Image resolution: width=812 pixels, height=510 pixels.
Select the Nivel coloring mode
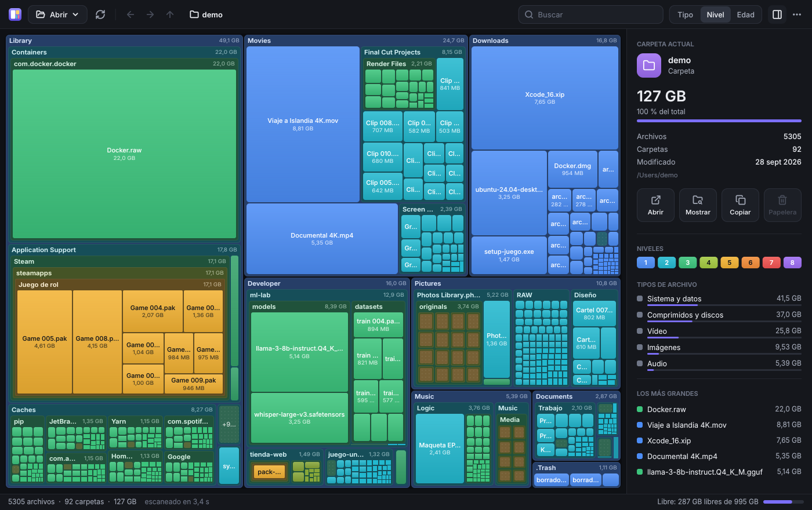coord(715,14)
